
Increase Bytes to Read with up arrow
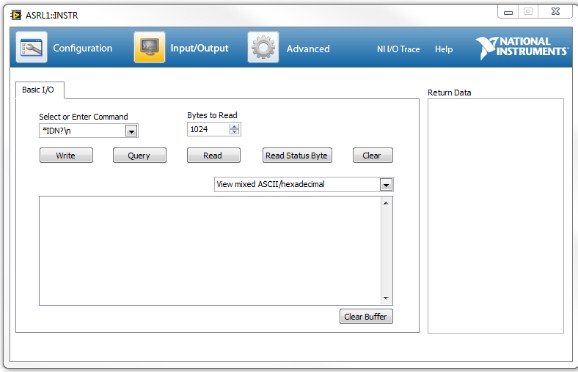coord(234,126)
